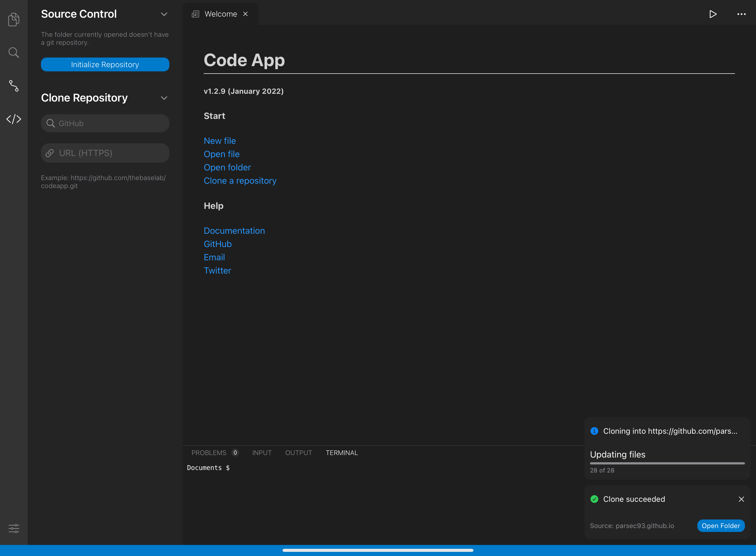Viewport: 756px width, 556px height.
Task: Open the Source Control branch icon
Action: coord(14,86)
